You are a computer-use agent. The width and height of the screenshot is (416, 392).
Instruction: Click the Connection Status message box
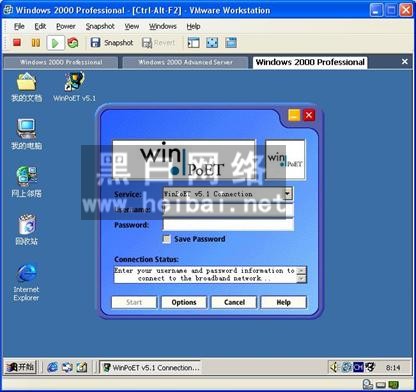(x=210, y=275)
